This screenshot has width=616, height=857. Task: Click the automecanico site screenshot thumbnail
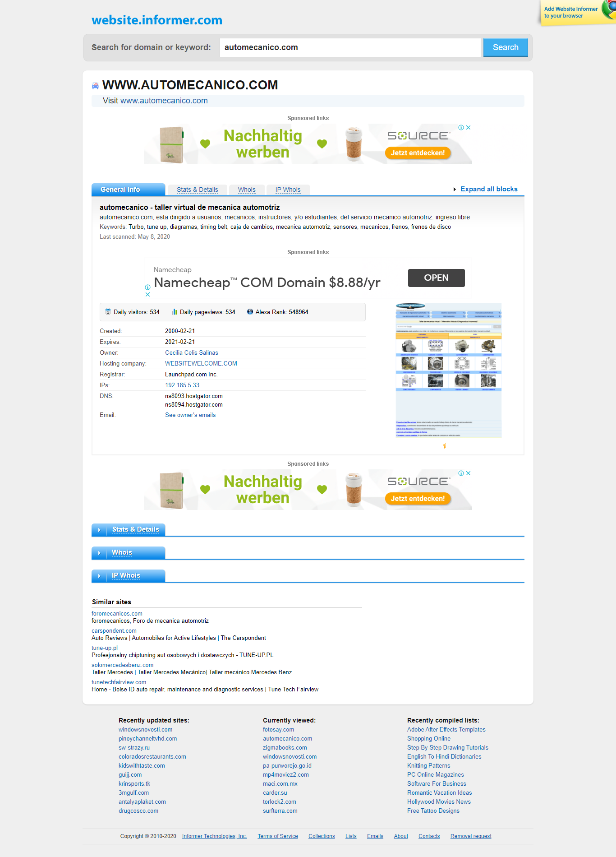[x=449, y=371]
